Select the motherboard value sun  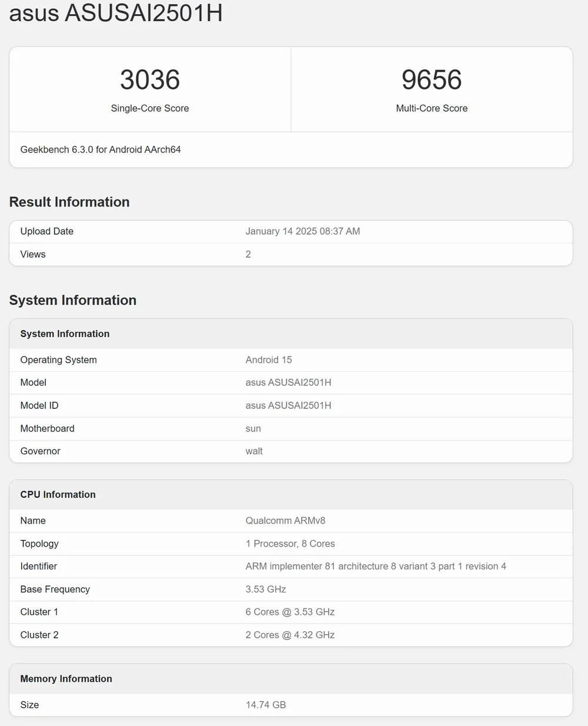pos(253,429)
